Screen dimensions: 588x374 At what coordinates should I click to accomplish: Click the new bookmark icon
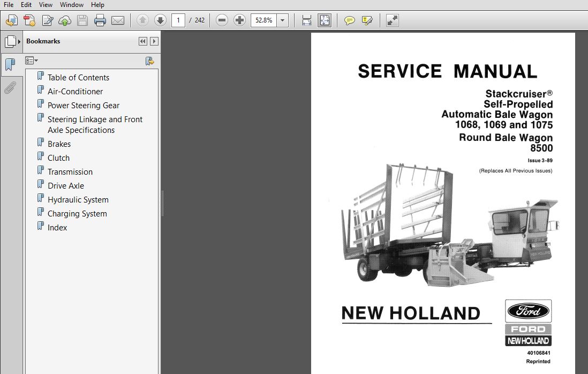click(x=149, y=61)
